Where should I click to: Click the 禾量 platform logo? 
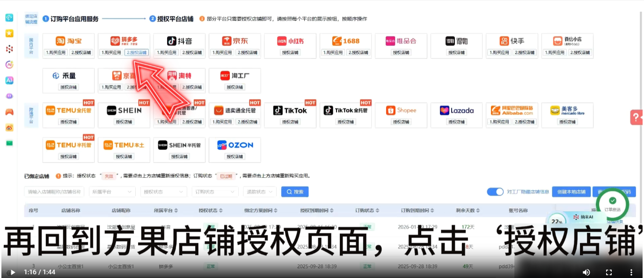tap(64, 76)
